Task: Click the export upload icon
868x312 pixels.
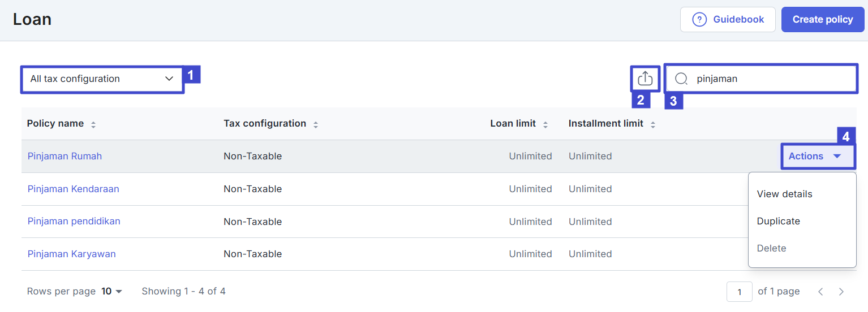Action: pos(645,79)
